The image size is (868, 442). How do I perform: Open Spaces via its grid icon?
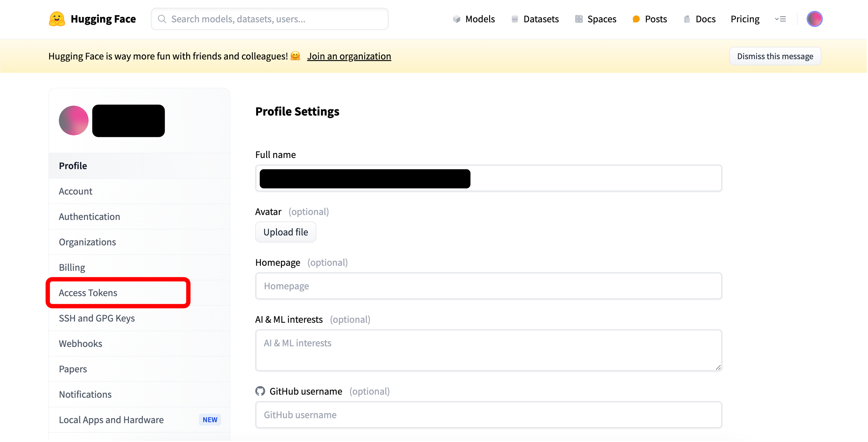click(x=578, y=19)
